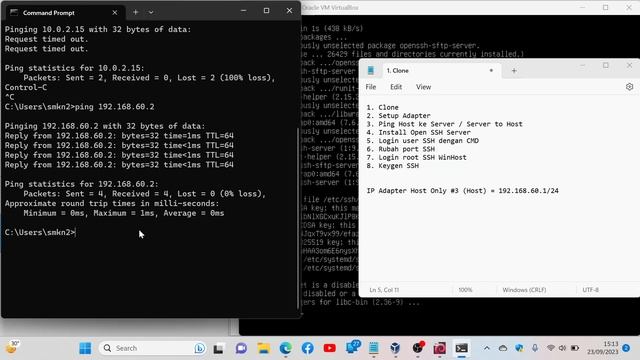640x360 pixels.
Task: Open Task View on the taskbar
Action: point(219,349)
